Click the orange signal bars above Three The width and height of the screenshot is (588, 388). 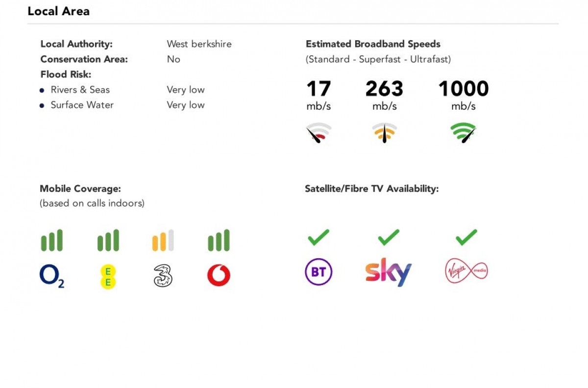point(163,241)
